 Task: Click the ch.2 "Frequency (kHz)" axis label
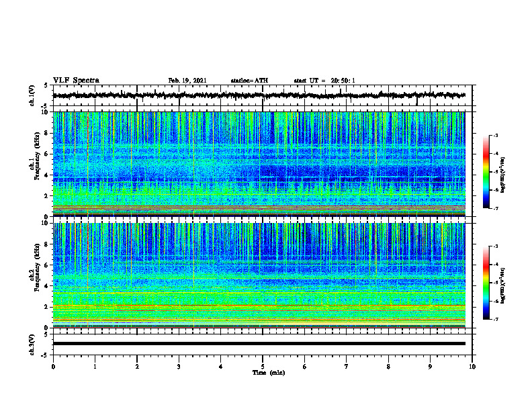(38, 267)
